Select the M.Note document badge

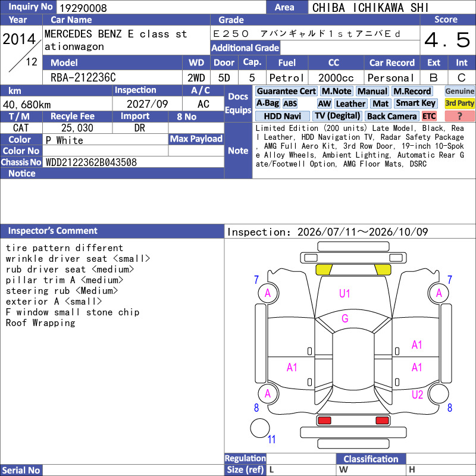point(337,91)
